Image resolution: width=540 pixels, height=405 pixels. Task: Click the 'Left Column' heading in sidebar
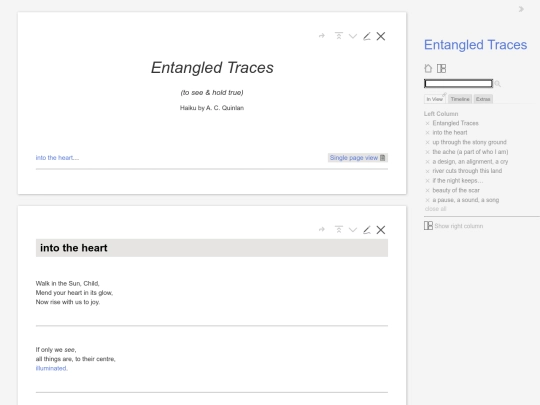coord(441,114)
